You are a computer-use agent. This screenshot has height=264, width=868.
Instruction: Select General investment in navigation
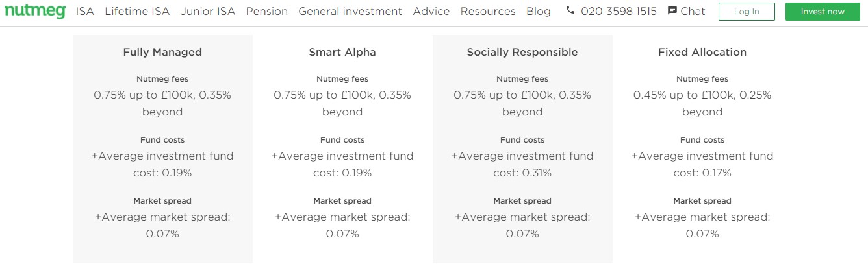click(350, 11)
